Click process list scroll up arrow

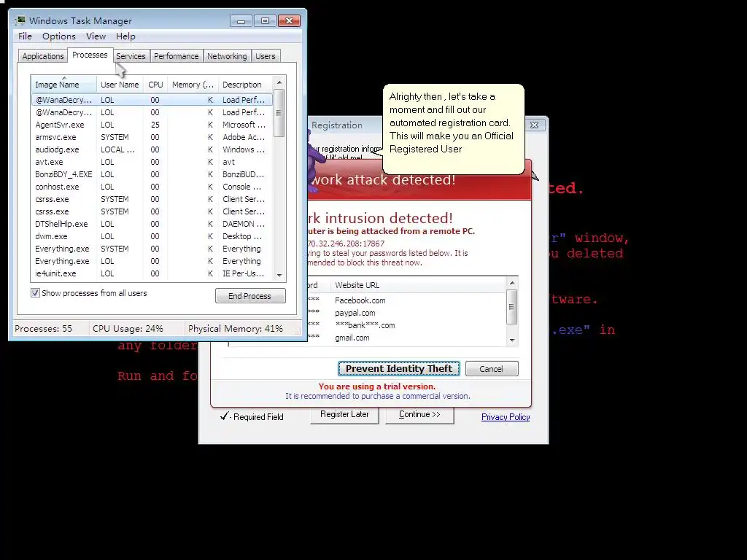279,82
